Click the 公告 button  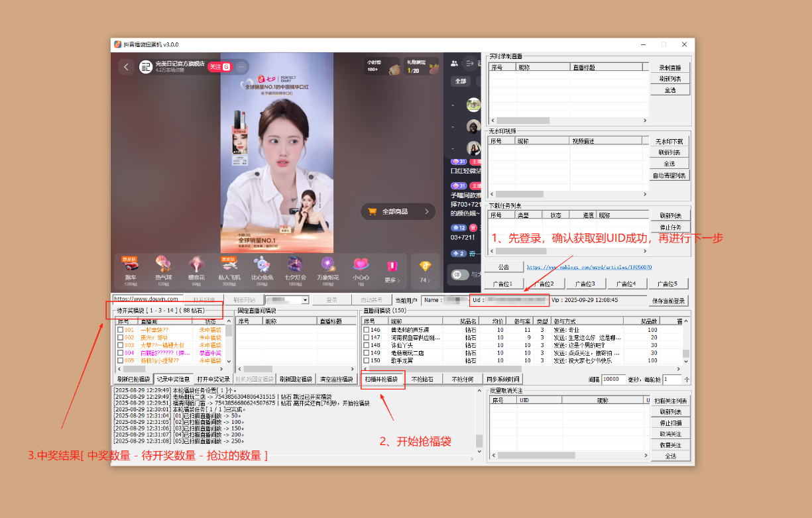point(504,267)
